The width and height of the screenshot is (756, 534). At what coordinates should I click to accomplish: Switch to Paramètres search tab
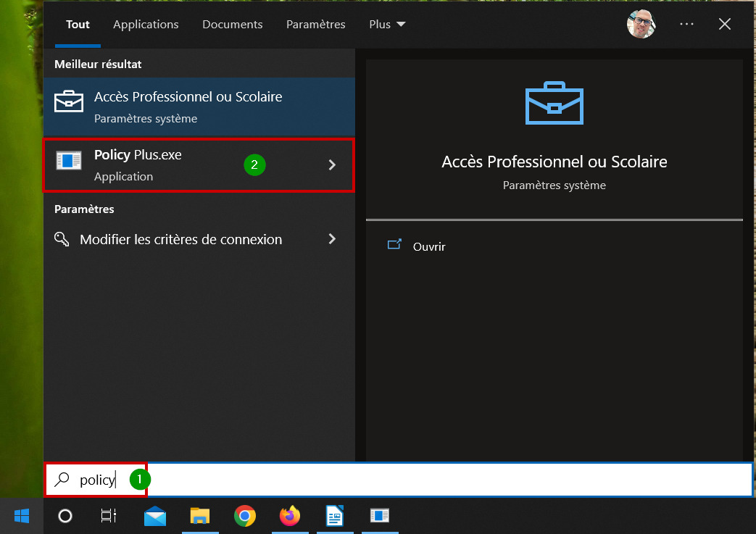coord(316,25)
